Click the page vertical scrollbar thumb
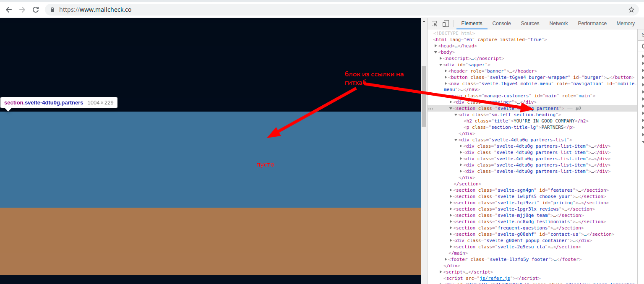 [x=424, y=96]
